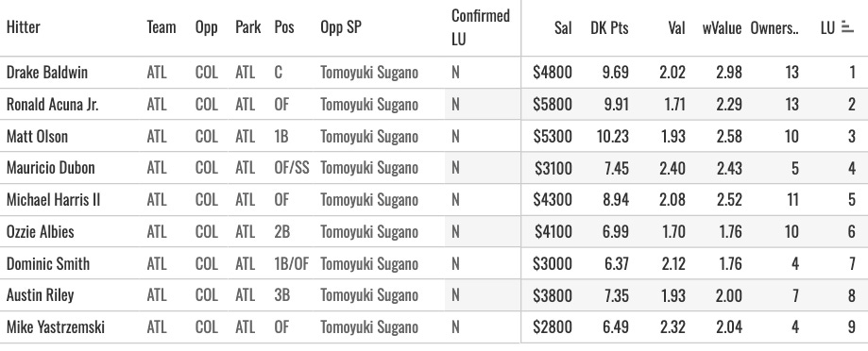
Task: Click Ozzie Albies name
Action: (40, 231)
